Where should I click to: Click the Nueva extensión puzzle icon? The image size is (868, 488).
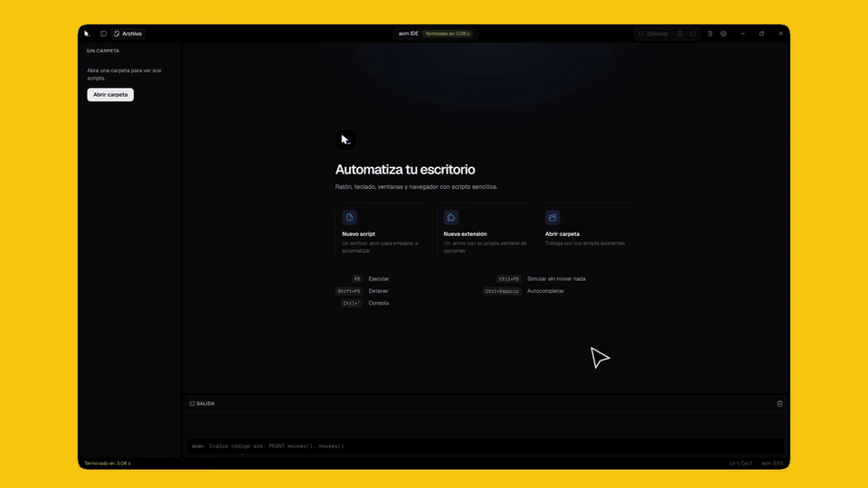(451, 218)
